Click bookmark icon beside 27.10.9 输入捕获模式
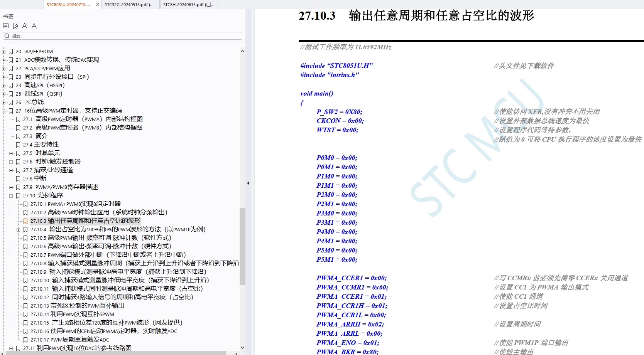The image size is (644, 355). [x=25, y=272]
